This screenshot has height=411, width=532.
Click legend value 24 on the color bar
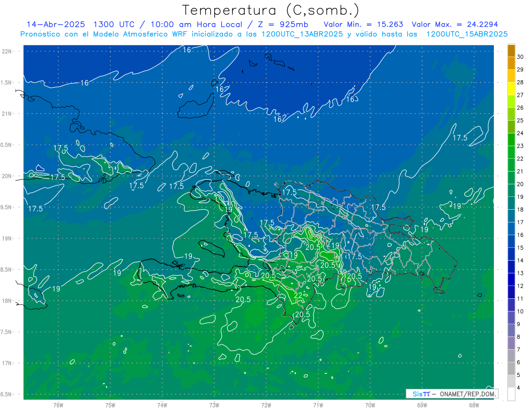[x=520, y=133]
